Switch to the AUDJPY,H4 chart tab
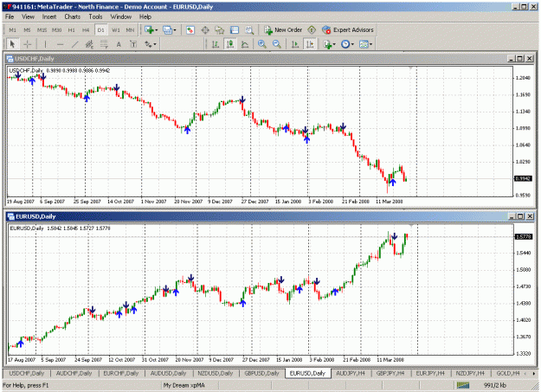Screen dimensions: 541x392 [352, 373]
